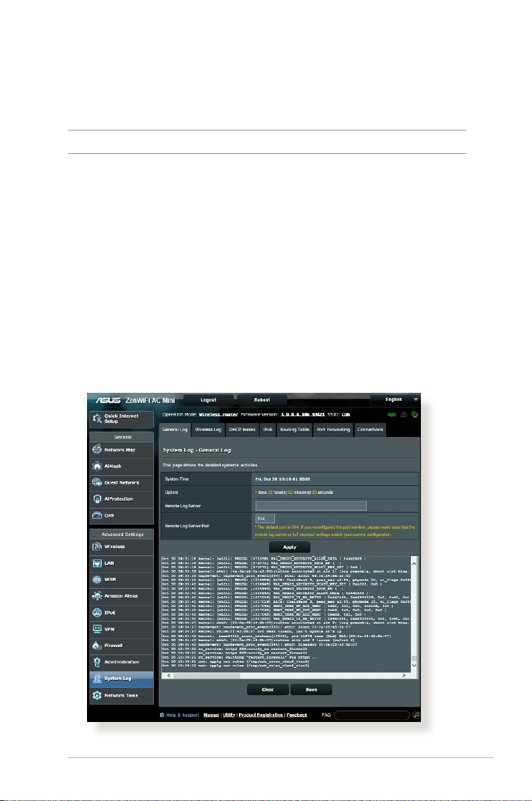
Task: Click log scroll down arrow
Action: tap(414, 665)
